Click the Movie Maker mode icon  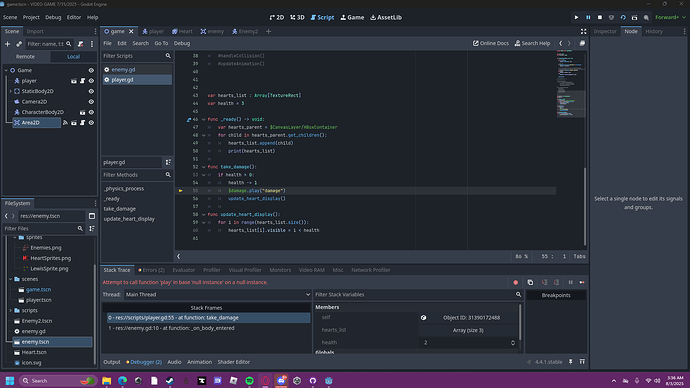click(x=646, y=18)
